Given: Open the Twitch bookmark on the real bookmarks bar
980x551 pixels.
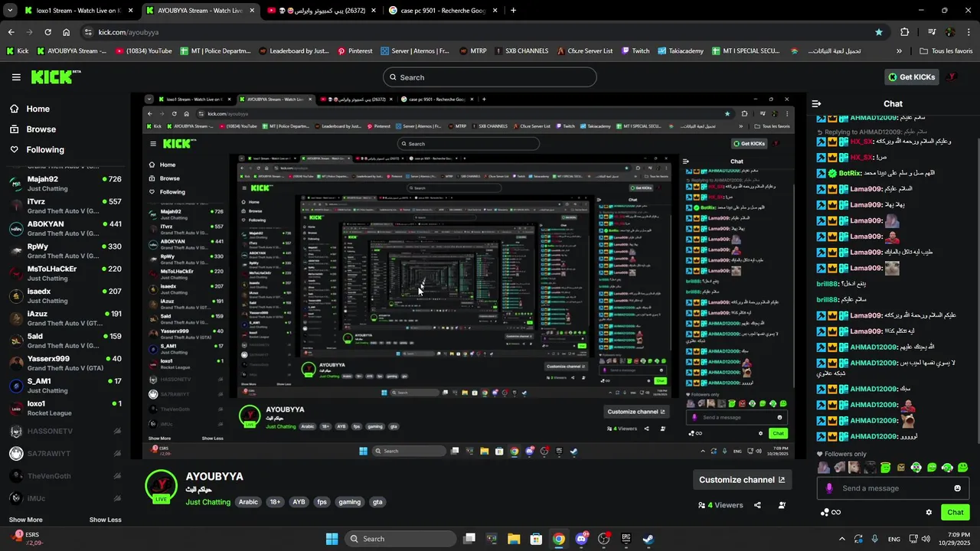Looking at the screenshot, I should (x=635, y=51).
